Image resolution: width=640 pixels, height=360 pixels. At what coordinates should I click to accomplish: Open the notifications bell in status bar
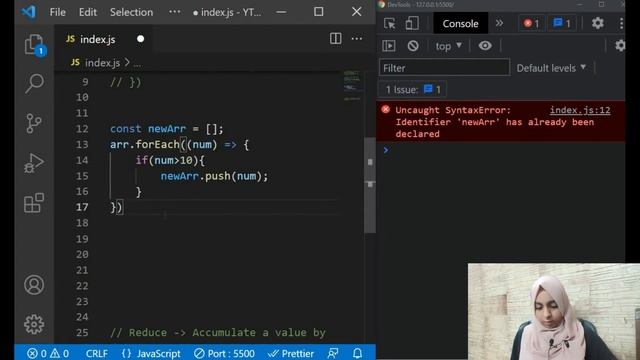pyautogui.click(x=357, y=353)
